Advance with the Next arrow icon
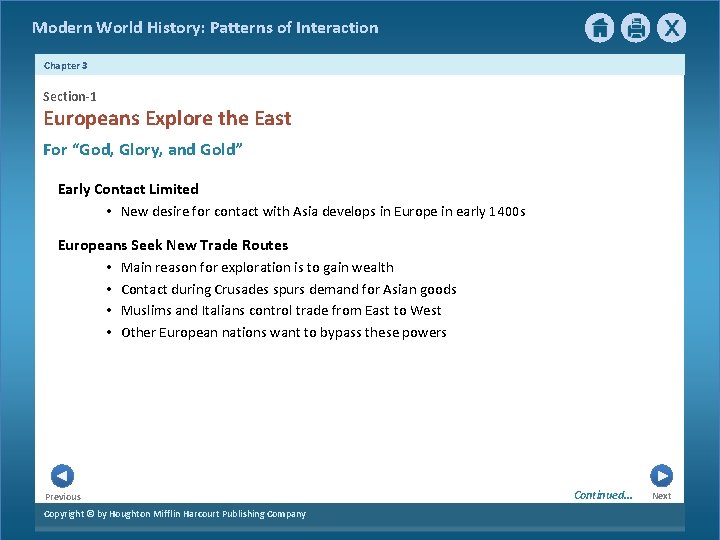The width and height of the screenshot is (720, 540). coord(662,476)
